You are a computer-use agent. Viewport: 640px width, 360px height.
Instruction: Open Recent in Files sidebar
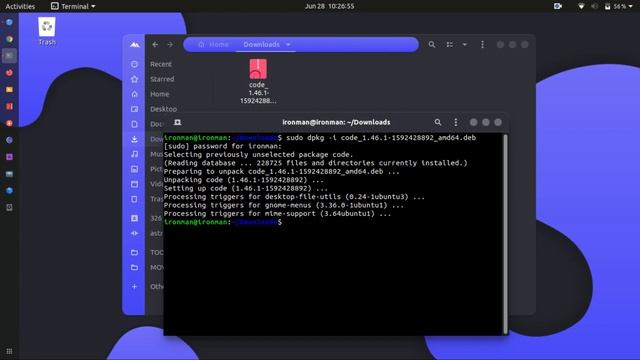161,64
